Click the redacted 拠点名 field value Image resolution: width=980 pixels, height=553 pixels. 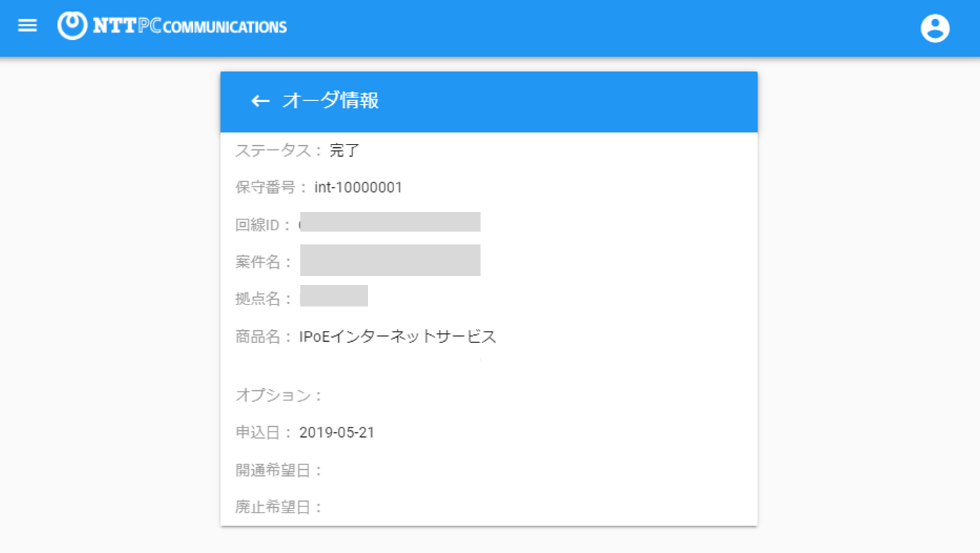tap(333, 296)
